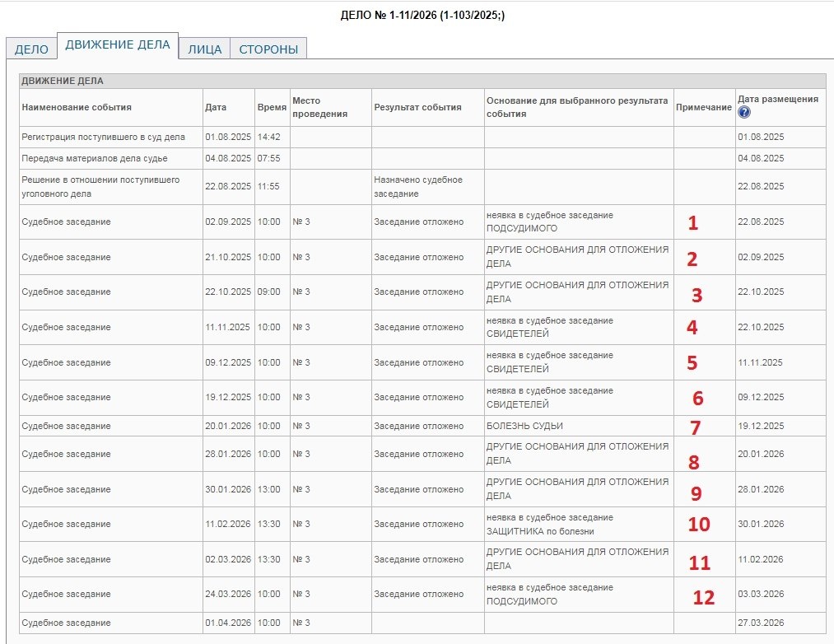Click the time 14:42 cell
Viewport: 834px width, 644px height.
[268, 137]
